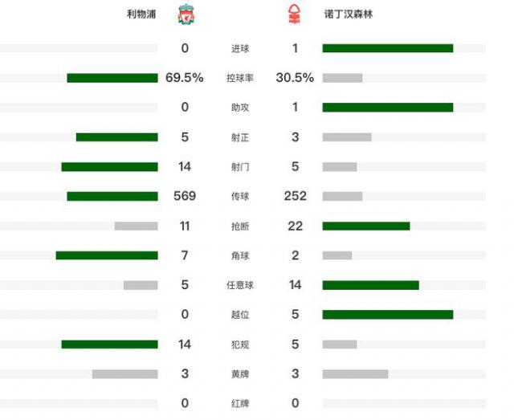
Task: Click the 控球率 stat label
Action: [239, 78]
